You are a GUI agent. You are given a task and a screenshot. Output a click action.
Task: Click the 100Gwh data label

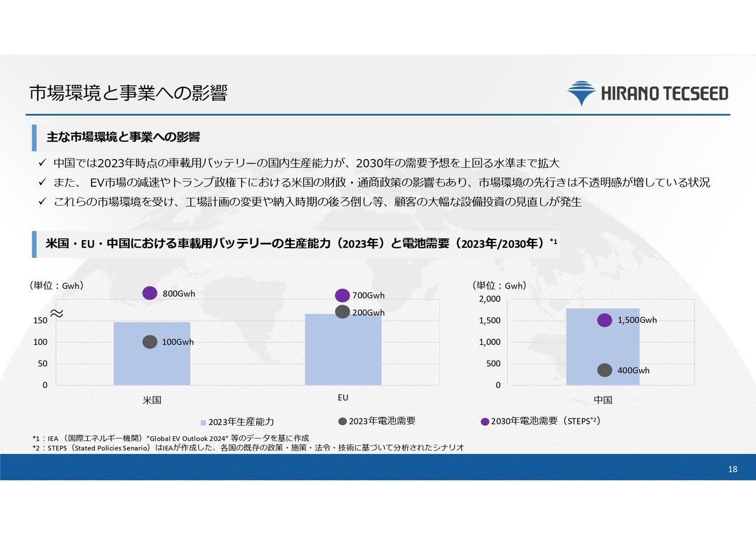pos(178,342)
